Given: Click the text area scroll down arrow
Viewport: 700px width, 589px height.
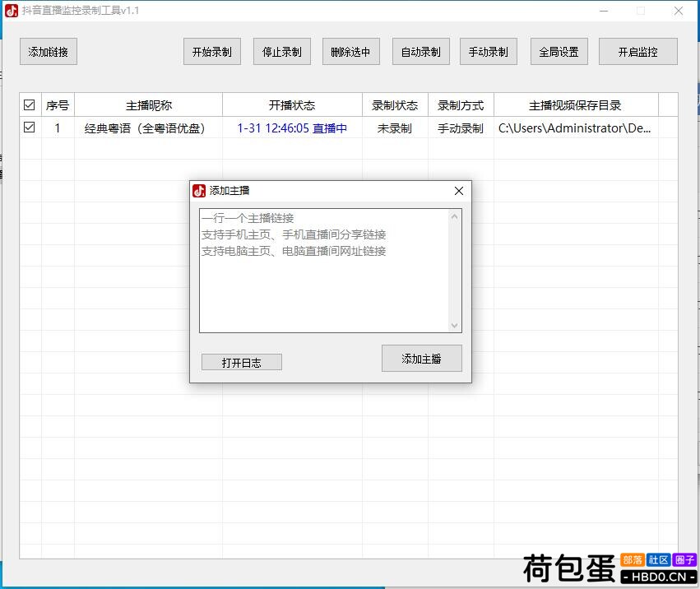Looking at the screenshot, I should click(454, 325).
